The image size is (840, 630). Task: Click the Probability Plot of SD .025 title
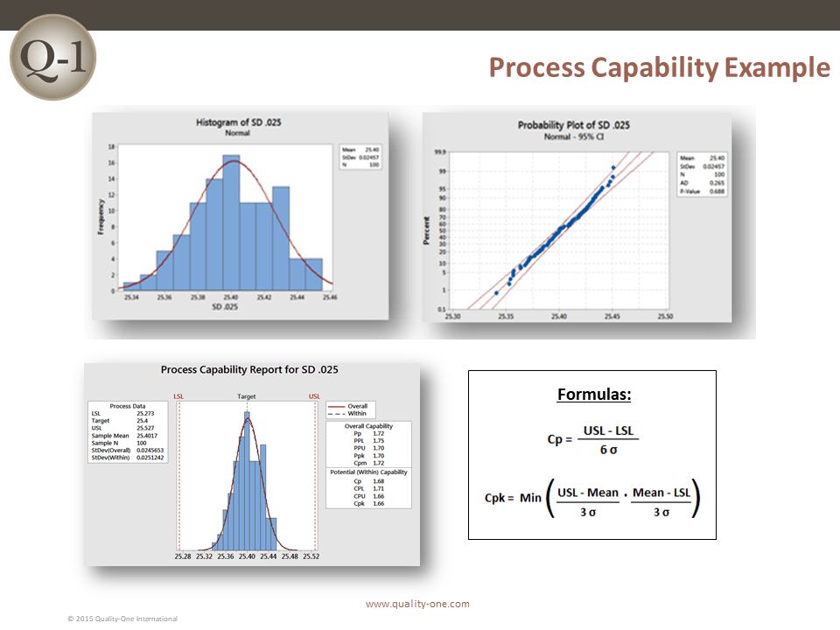tap(574, 125)
